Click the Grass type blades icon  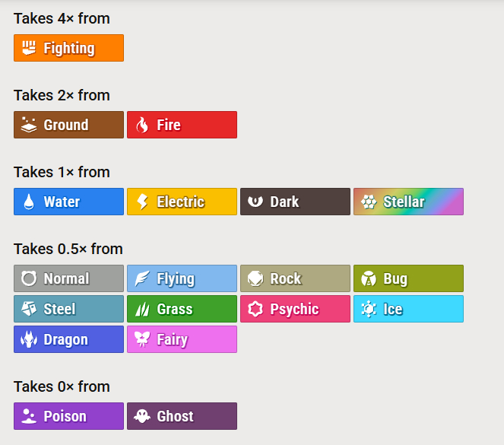click(142, 310)
